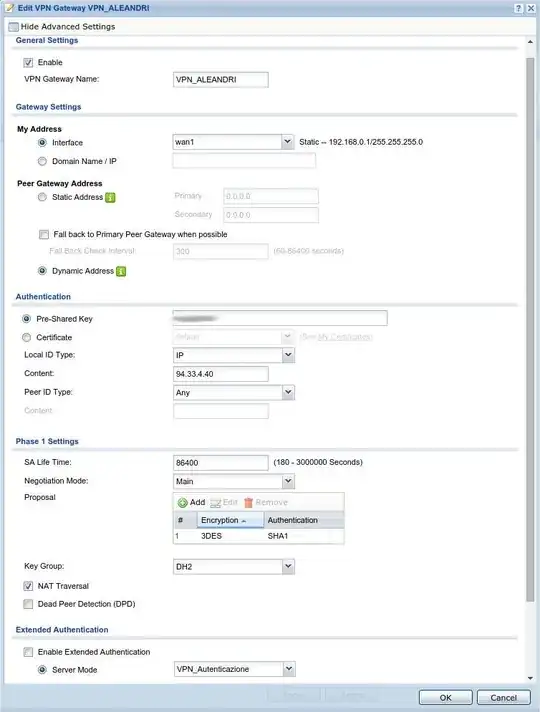Click the Remove proposal button

click(x=266, y=502)
